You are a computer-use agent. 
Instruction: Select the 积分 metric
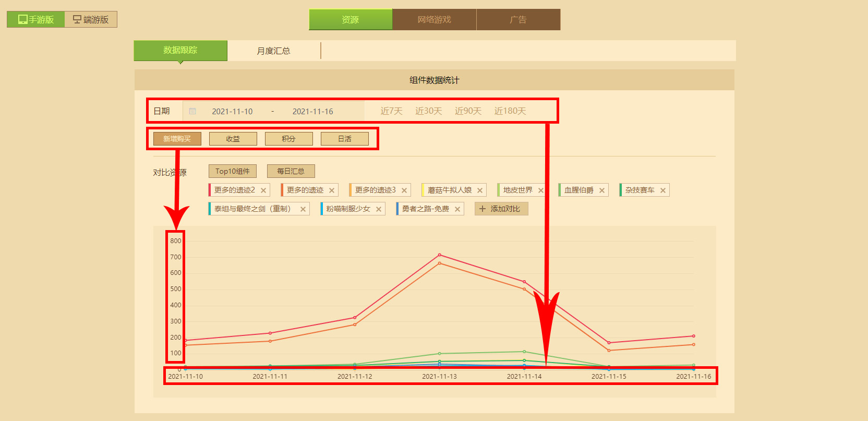coord(289,139)
